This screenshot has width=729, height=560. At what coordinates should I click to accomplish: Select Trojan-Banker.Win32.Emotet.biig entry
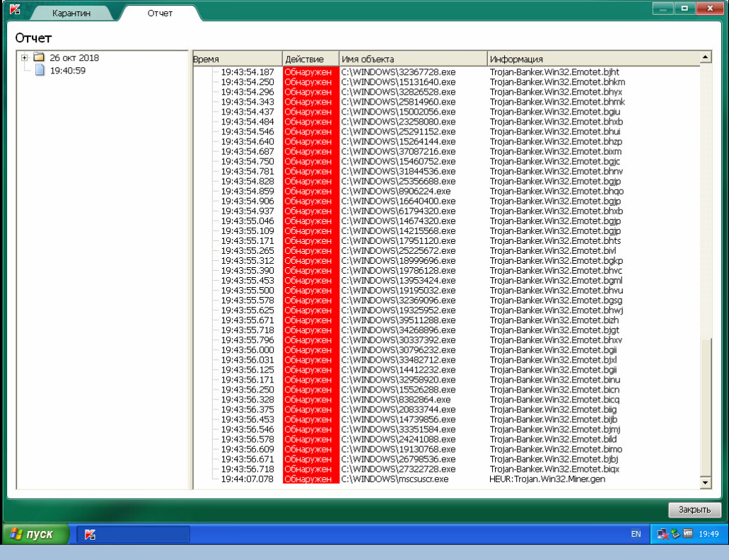pyautogui.click(x=553, y=409)
